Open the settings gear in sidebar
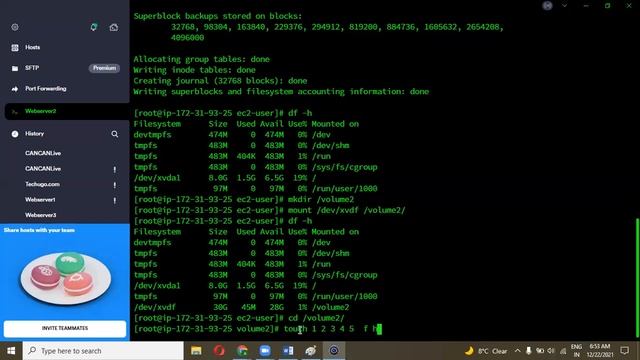Image resolution: width=640 pixels, height=360 pixels. [x=15, y=27]
